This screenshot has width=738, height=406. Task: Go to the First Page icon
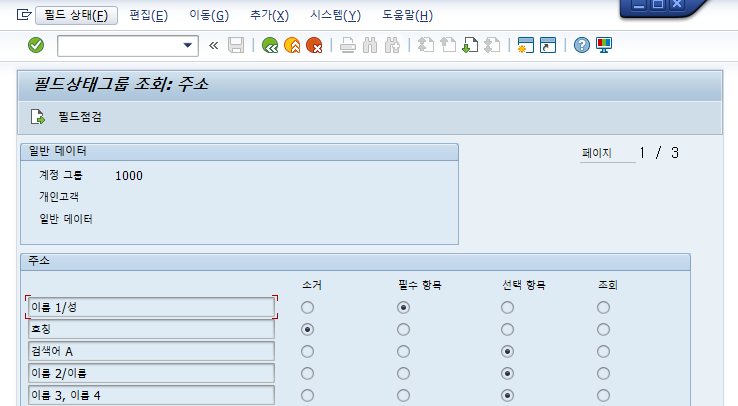[x=425, y=46]
